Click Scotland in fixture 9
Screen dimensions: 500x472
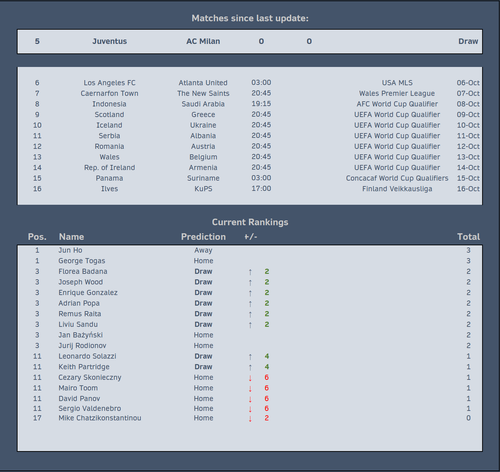coord(109,115)
